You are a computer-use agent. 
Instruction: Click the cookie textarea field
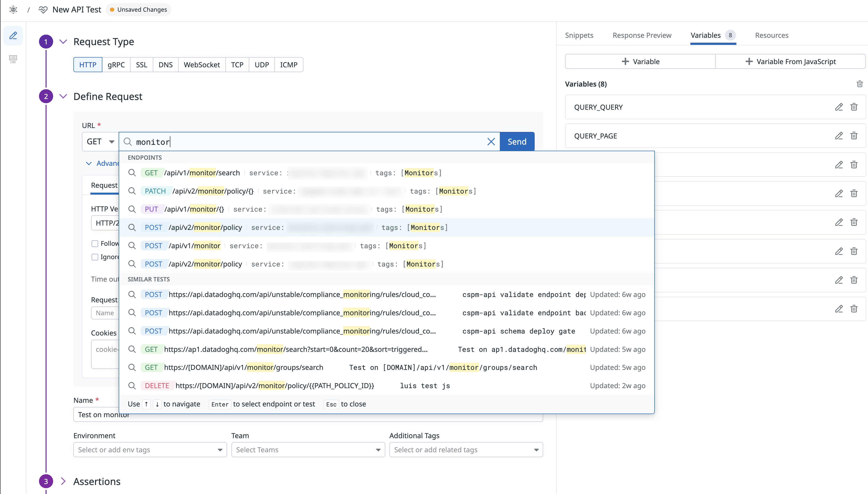(x=105, y=354)
